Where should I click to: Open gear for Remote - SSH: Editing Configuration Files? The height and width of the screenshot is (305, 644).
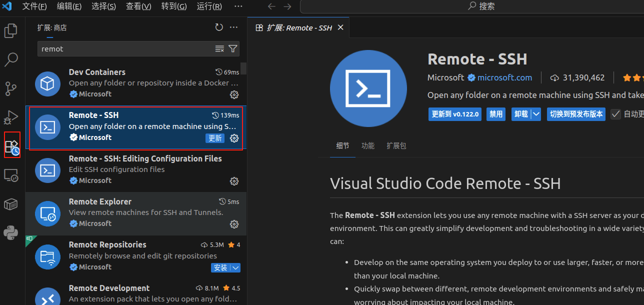point(234,181)
